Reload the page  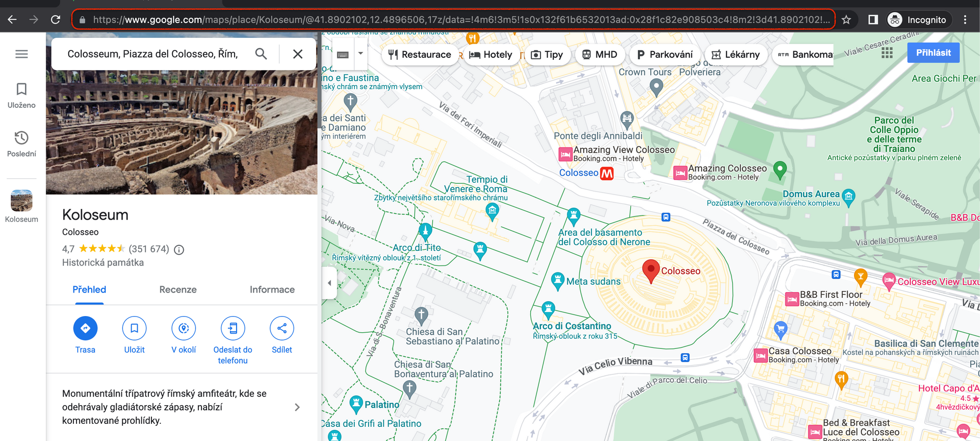[x=55, y=20]
